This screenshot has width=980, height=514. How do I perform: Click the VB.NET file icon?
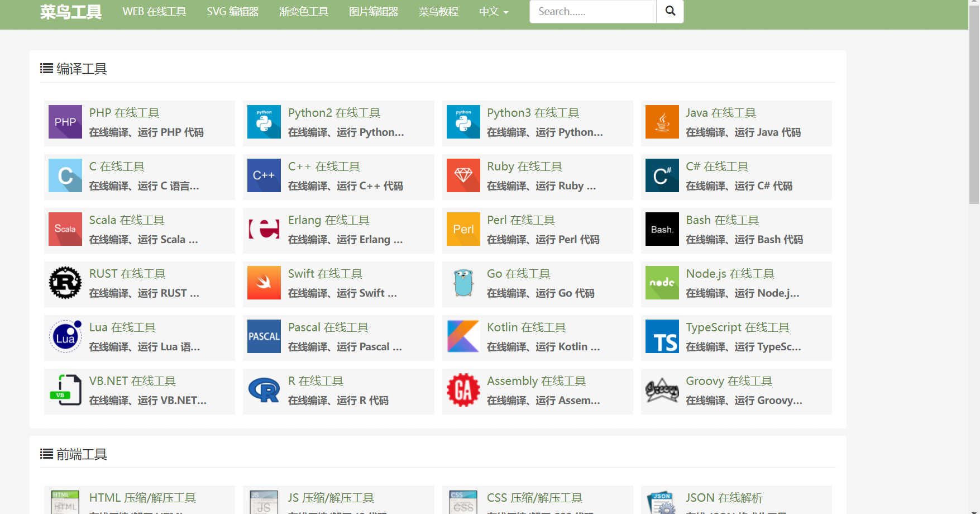pyautogui.click(x=65, y=390)
